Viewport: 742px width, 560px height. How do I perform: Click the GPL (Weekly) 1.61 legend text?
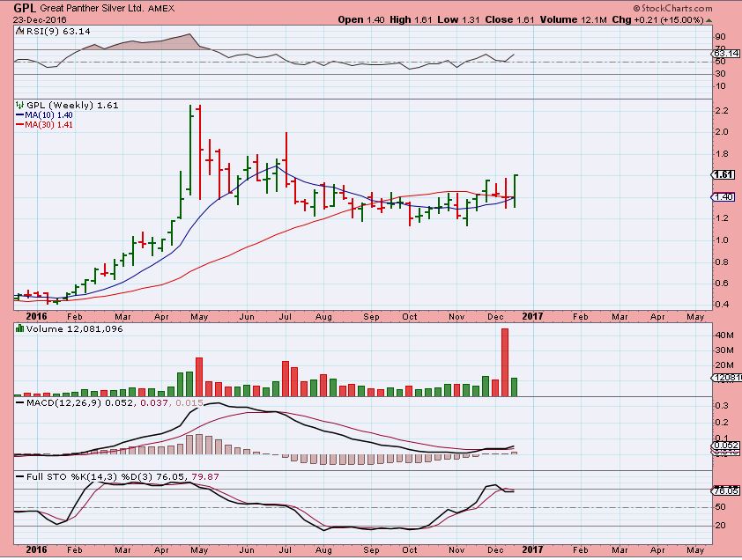pos(72,105)
